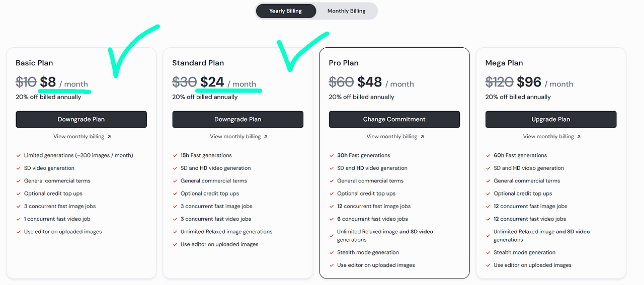This screenshot has width=644, height=285.
Task: Click checkmark icon beside 6 concurrent fast video jobs
Action: pyautogui.click(x=332, y=219)
